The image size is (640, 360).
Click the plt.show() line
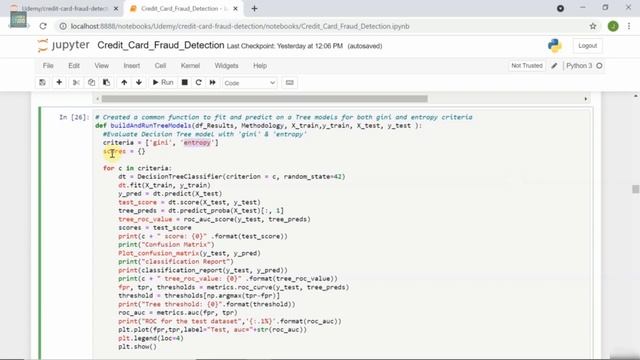138,347
